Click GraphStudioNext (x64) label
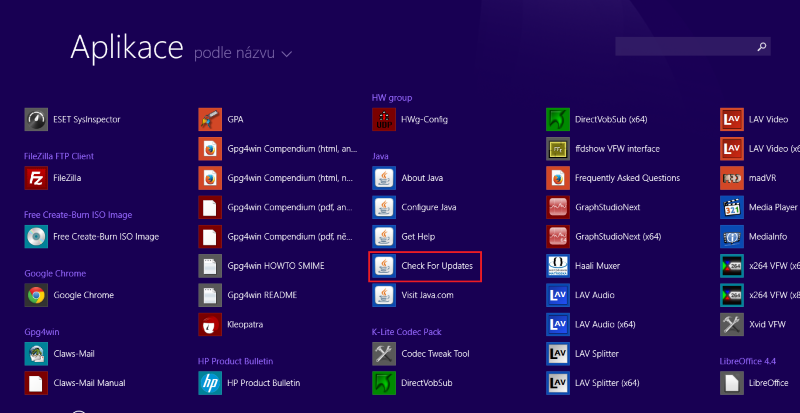 pyautogui.click(x=618, y=237)
